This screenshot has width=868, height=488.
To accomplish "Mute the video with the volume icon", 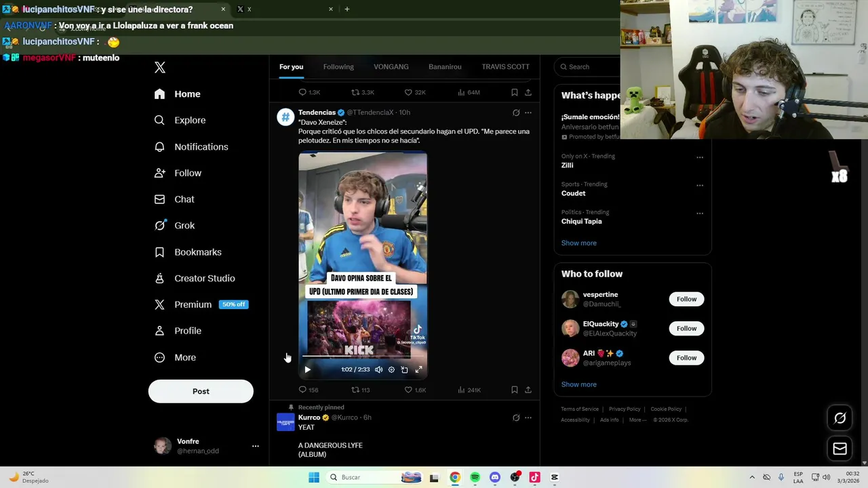I will click(378, 369).
